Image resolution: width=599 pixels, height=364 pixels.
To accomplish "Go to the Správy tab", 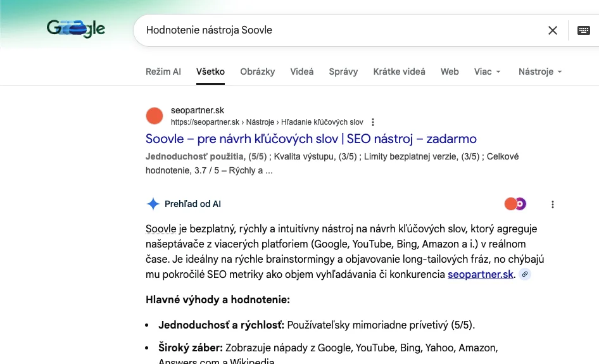I will pyautogui.click(x=343, y=72).
